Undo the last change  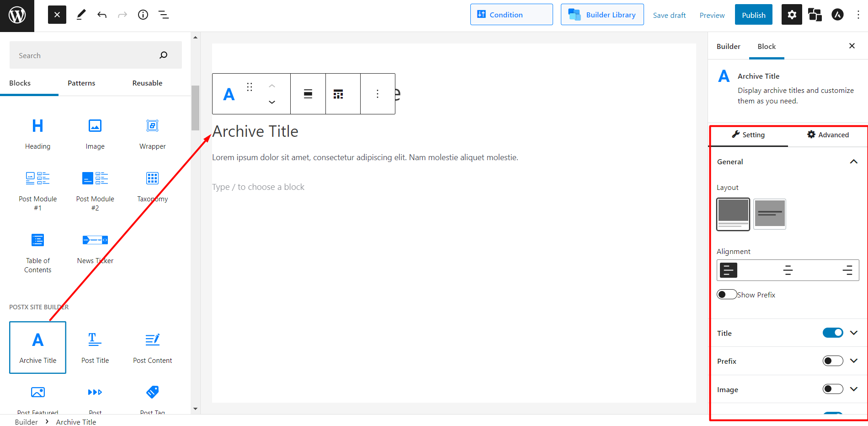click(x=101, y=15)
